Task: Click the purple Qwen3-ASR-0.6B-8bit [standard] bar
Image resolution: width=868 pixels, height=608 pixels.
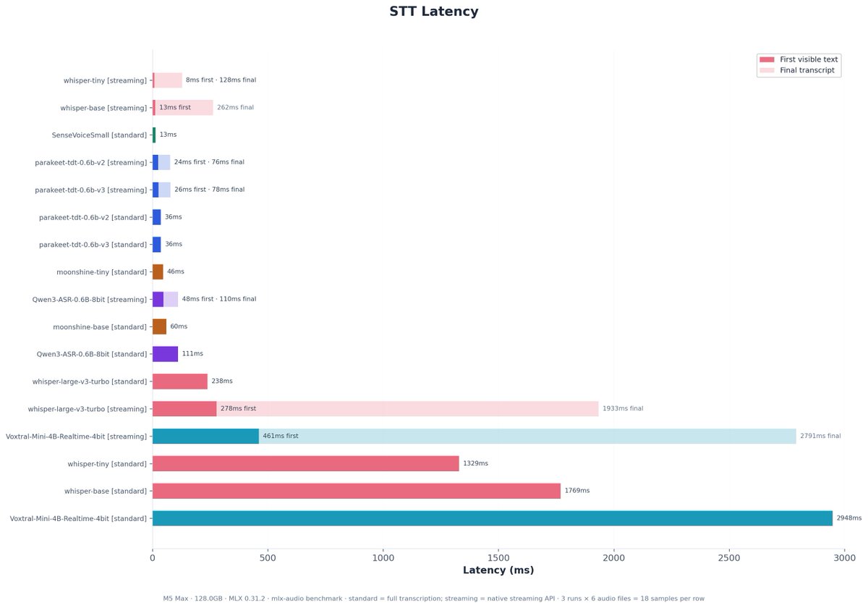Action: [x=166, y=354]
